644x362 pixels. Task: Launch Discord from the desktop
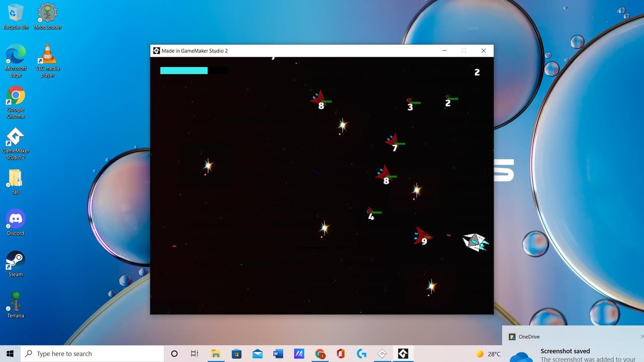16,222
